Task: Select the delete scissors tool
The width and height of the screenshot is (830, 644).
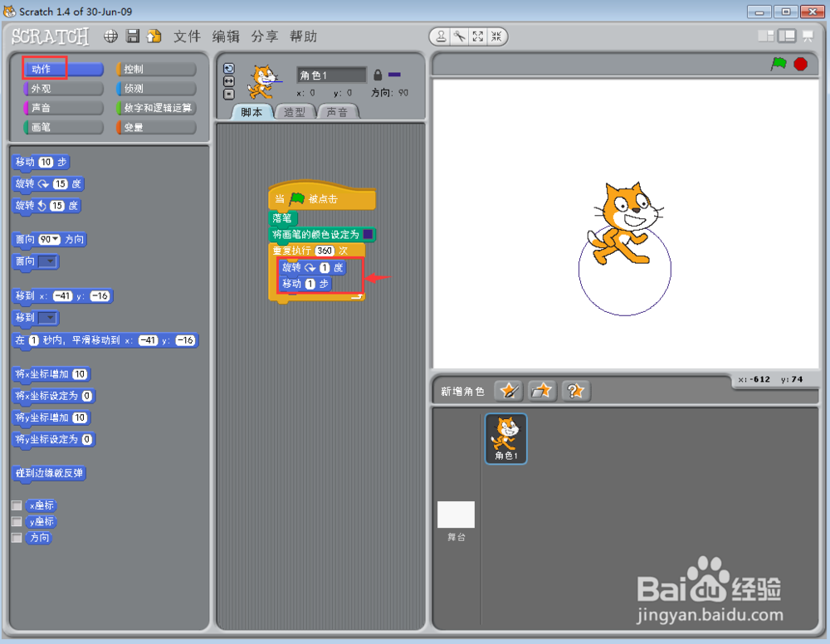Action: 459,37
